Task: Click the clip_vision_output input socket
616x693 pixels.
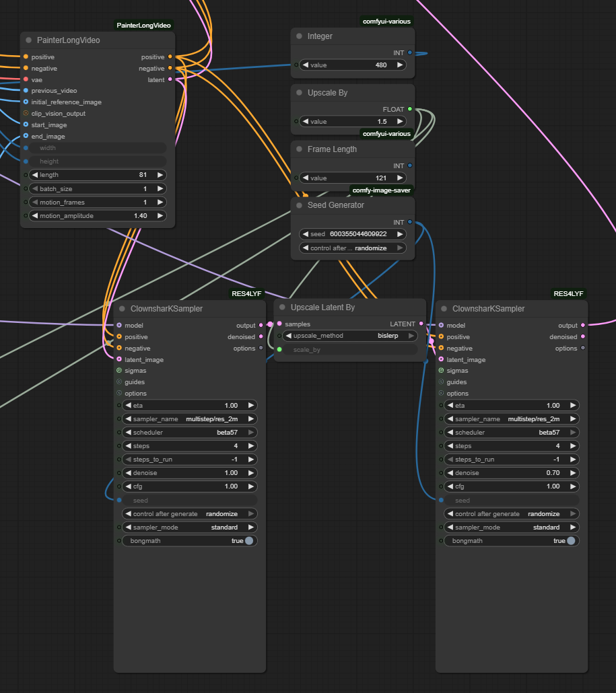Action: [x=26, y=113]
